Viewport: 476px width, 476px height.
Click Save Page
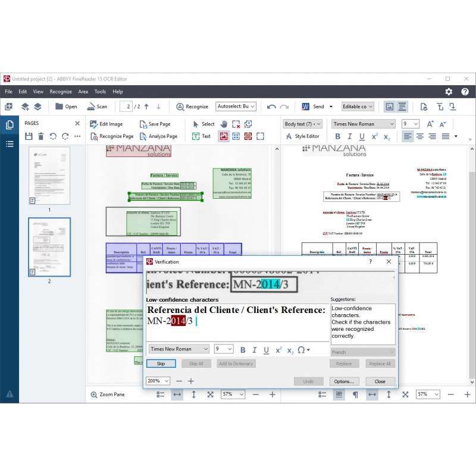click(x=155, y=124)
